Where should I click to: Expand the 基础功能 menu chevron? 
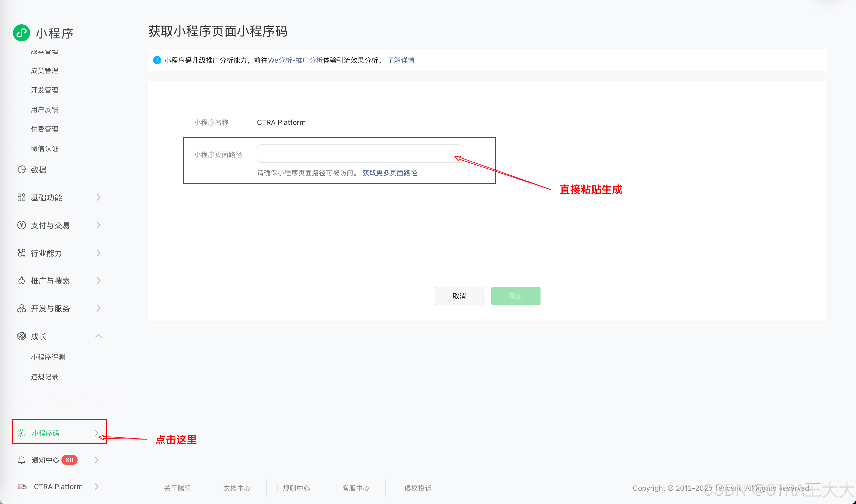[x=98, y=197]
